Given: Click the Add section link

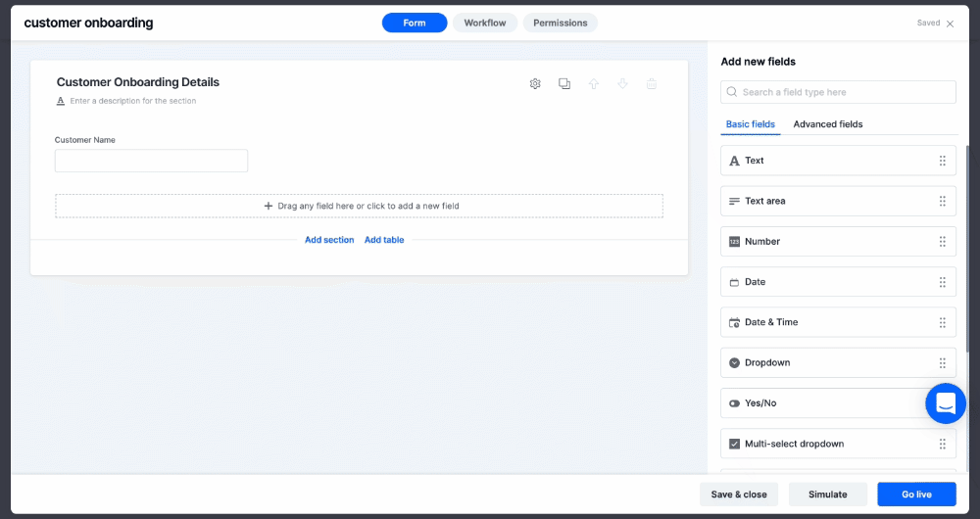Looking at the screenshot, I should click(x=329, y=240).
